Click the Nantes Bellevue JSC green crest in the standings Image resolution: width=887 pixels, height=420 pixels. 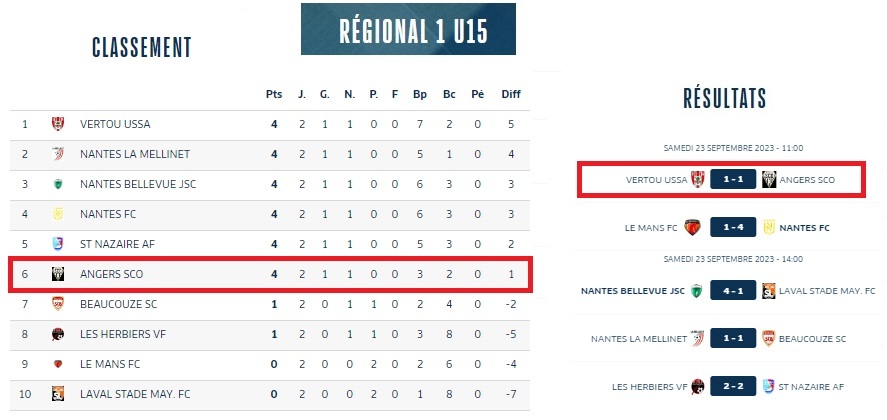click(58, 184)
